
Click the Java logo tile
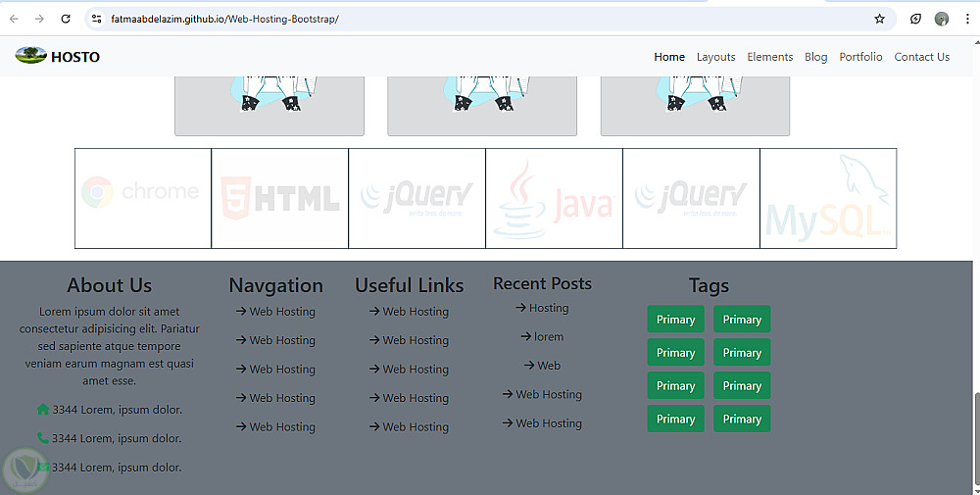click(x=555, y=198)
